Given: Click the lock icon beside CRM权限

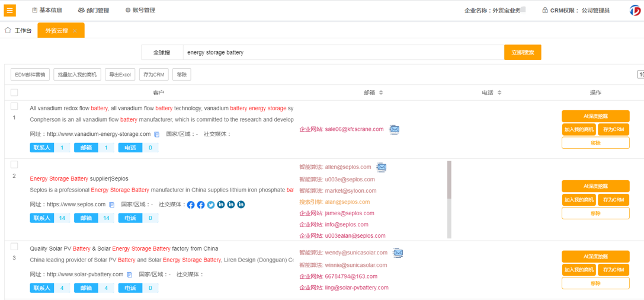Looking at the screenshot, I should pos(544,10).
